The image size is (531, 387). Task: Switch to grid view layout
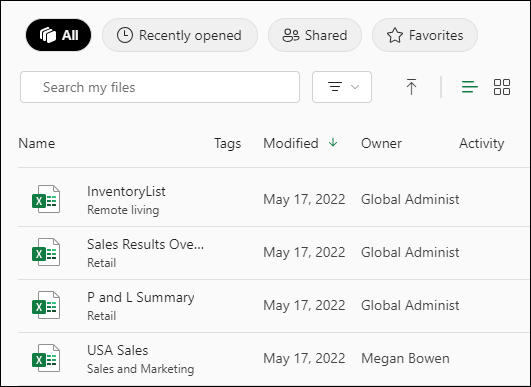coord(502,87)
